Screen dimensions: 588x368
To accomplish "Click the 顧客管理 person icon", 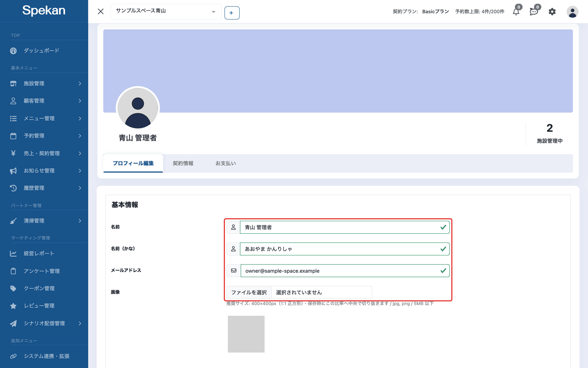I will click(13, 101).
